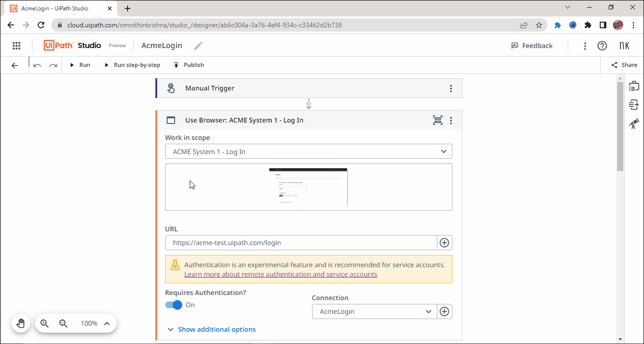The height and width of the screenshot is (344, 644).
Task: Undo the last designer action
Action: (x=37, y=65)
